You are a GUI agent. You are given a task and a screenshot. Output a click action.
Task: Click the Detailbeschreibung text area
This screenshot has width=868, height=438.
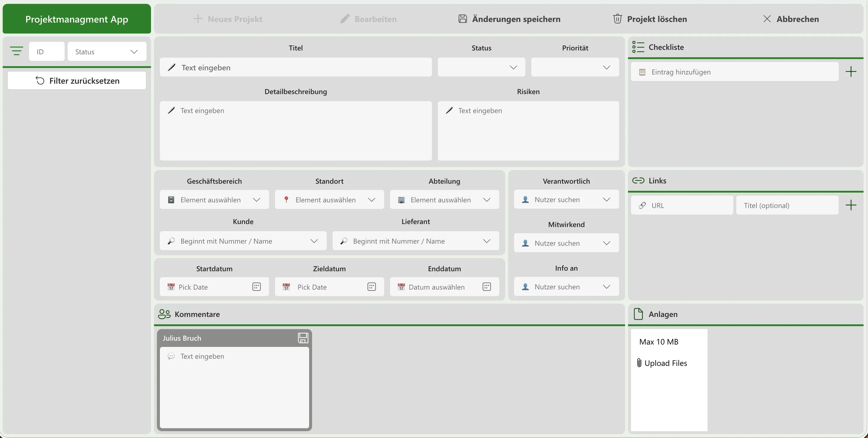295,131
